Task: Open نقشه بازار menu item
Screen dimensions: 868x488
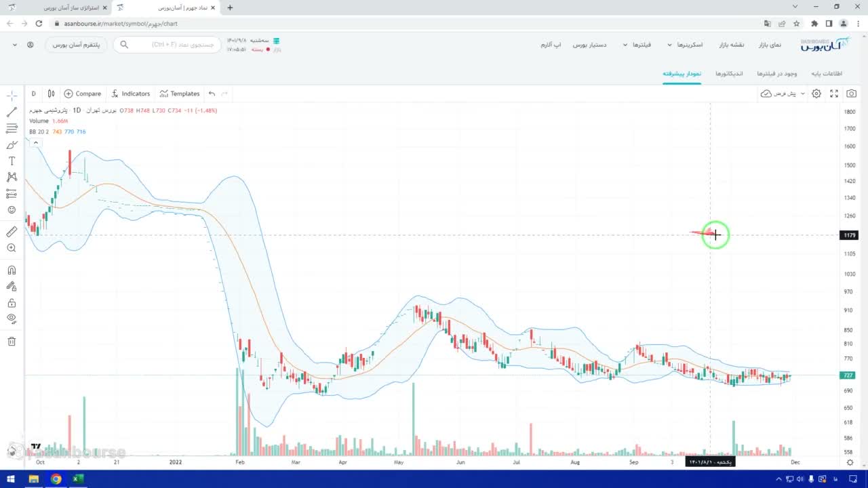Action: pyautogui.click(x=731, y=45)
